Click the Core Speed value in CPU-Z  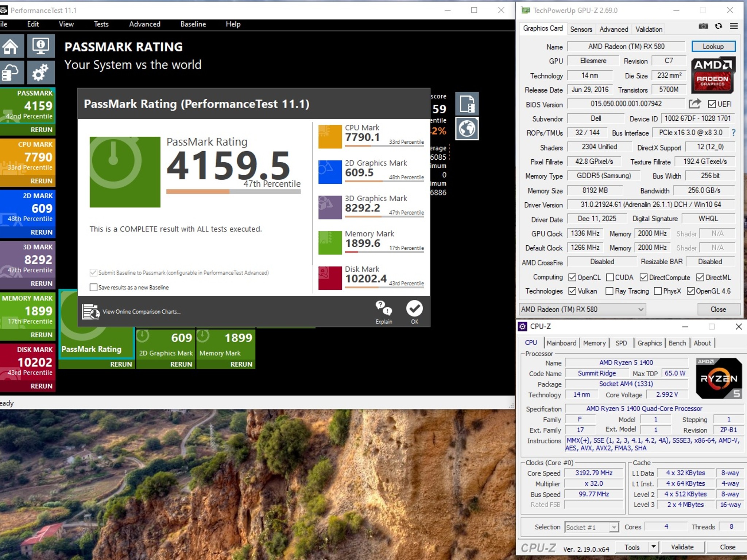pyautogui.click(x=594, y=473)
